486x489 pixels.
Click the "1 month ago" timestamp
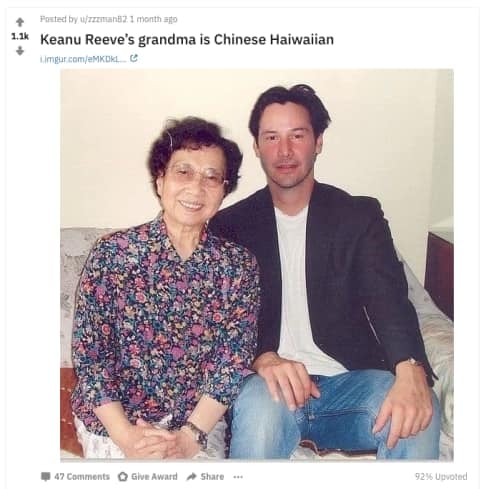click(153, 19)
